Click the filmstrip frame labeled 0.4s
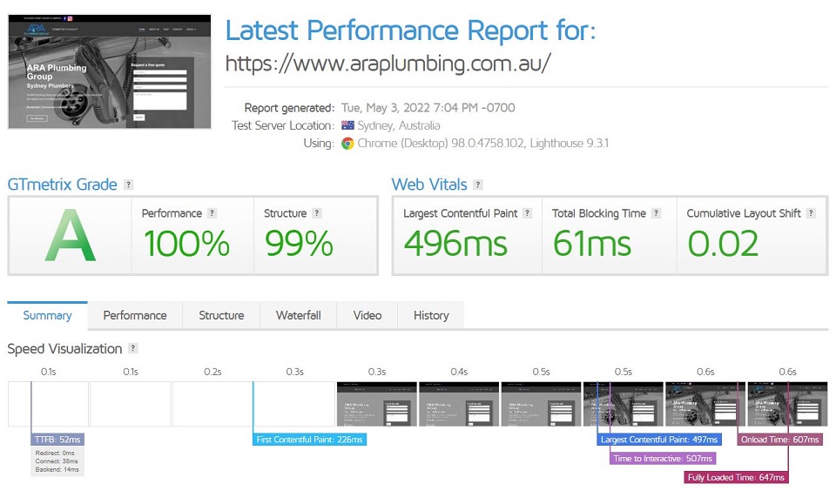 459,404
